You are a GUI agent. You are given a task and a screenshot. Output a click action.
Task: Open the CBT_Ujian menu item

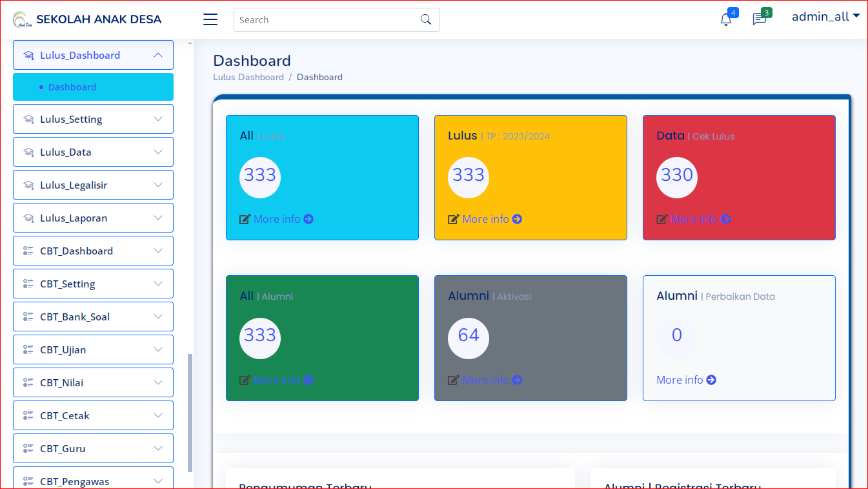[x=93, y=349]
